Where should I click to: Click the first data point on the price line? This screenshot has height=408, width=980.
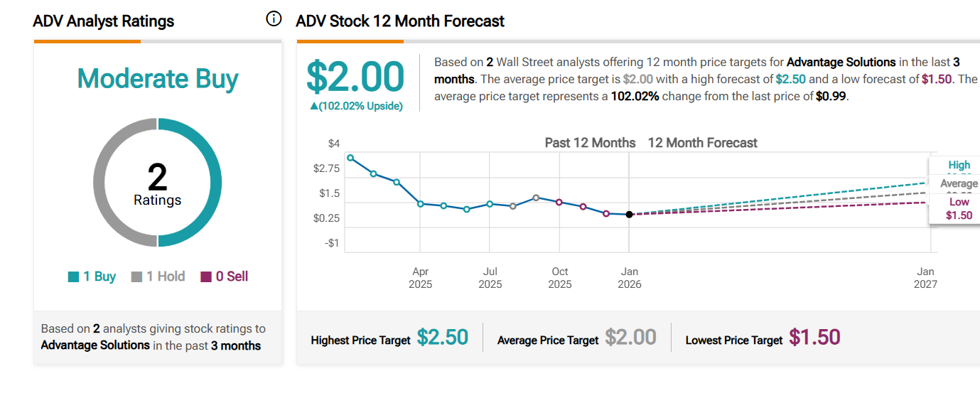coord(350,158)
